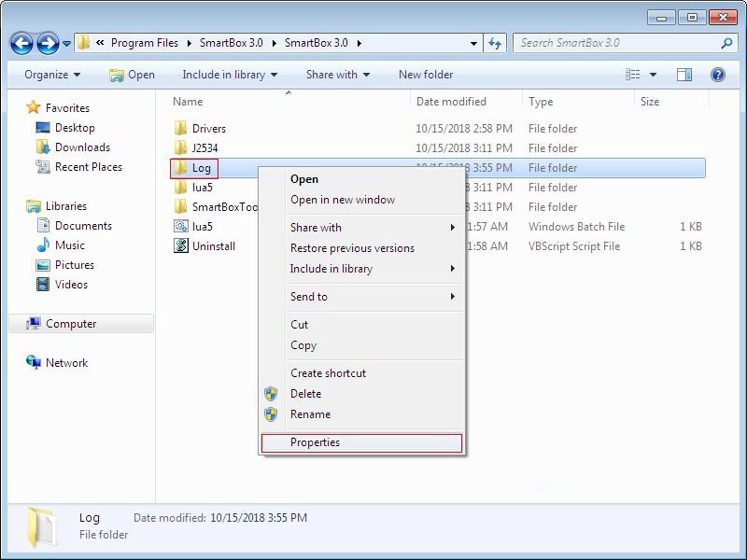The width and height of the screenshot is (747, 560).
Task: Expand Share with context submenu
Action: click(x=362, y=228)
